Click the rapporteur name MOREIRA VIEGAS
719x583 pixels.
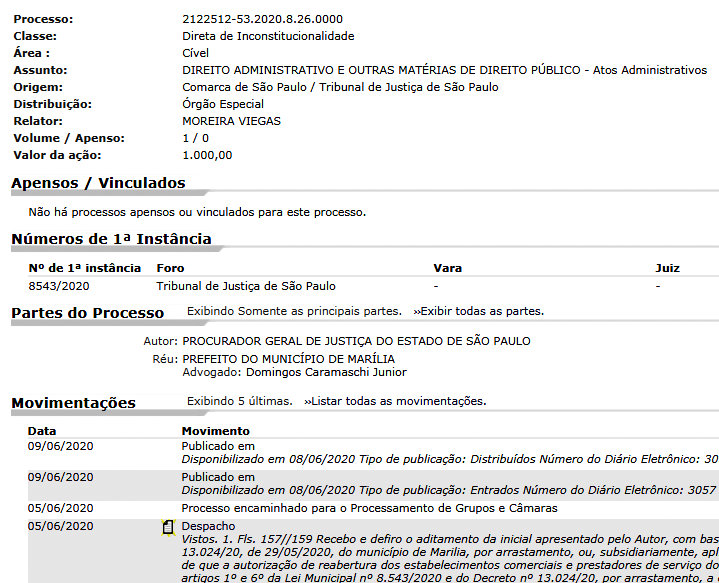[x=232, y=121]
